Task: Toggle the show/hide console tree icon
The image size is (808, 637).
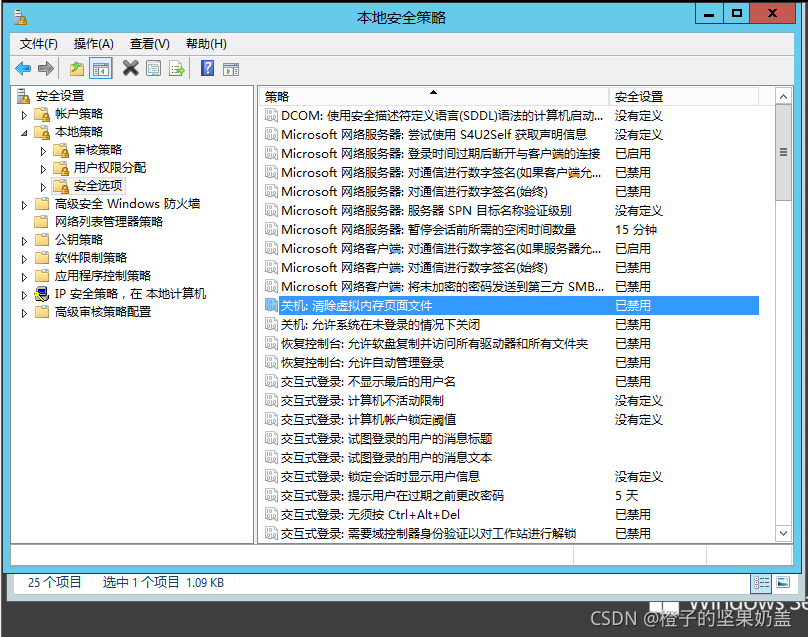Action: (x=101, y=68)
